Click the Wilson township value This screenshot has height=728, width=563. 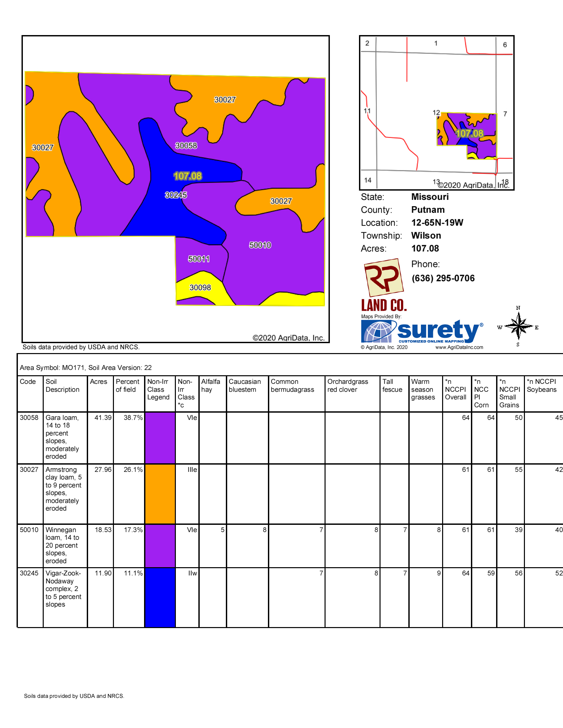[426, 236]
